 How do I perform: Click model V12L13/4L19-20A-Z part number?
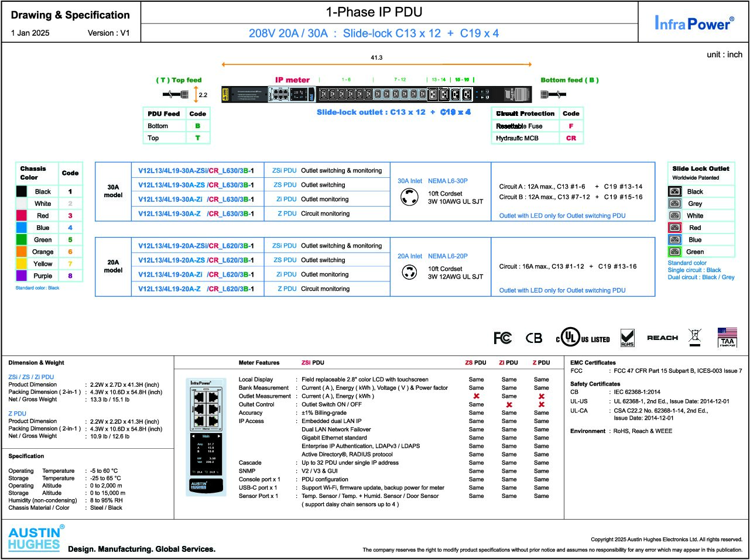pos(196,288)
